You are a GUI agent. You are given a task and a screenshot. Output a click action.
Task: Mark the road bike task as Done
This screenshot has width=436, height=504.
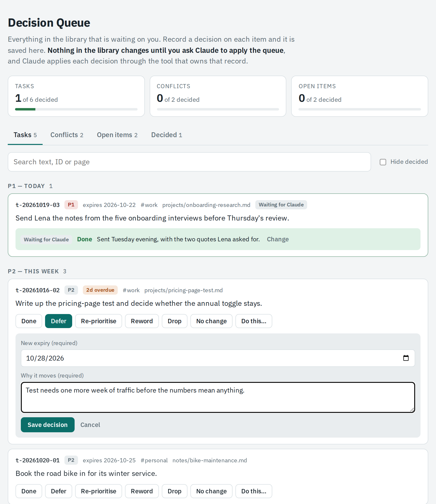[29, 491]
